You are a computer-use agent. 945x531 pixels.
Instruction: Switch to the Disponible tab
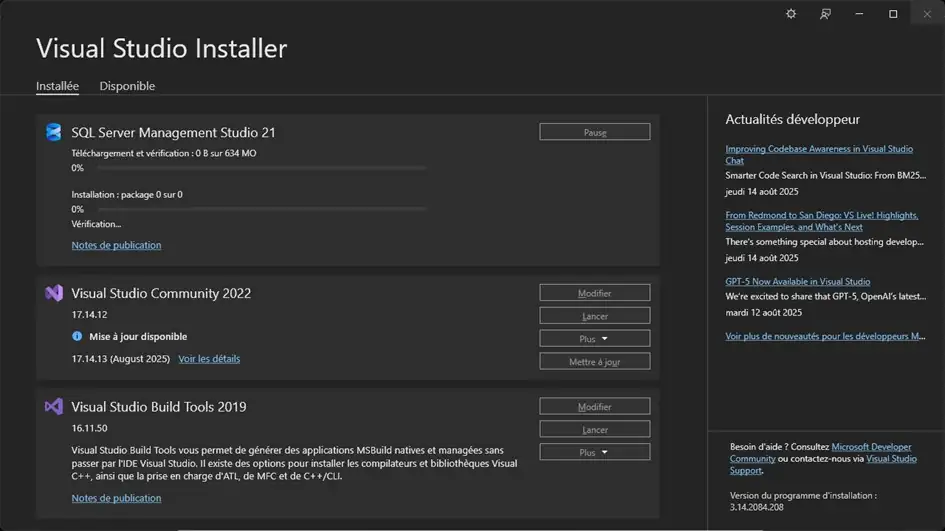pyautogui.click(x=127, y=86)
